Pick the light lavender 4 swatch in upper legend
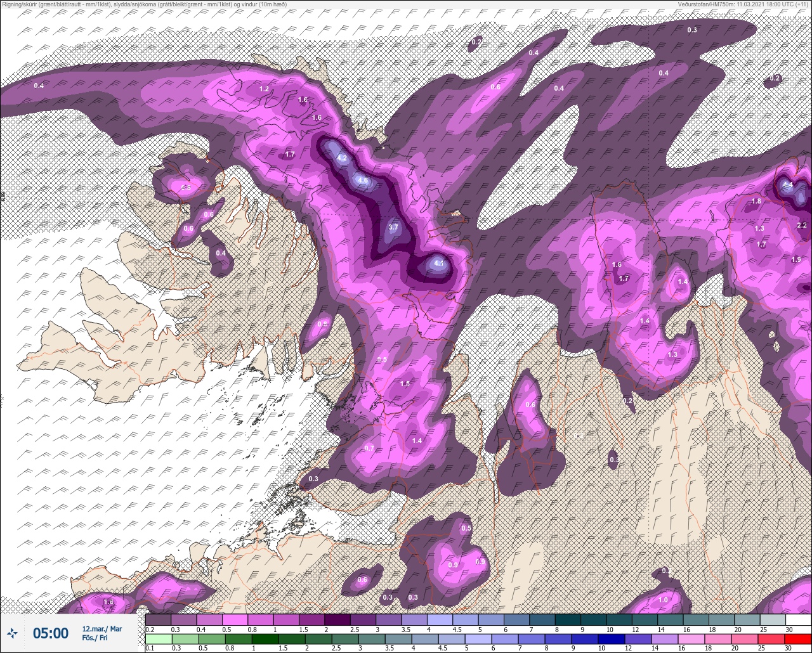 pos(440,619)
